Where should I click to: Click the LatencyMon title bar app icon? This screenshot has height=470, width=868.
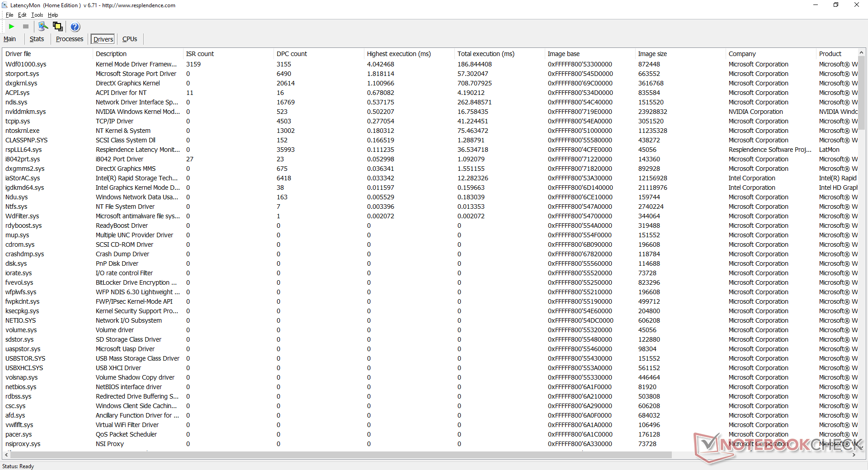click(5, 5)
